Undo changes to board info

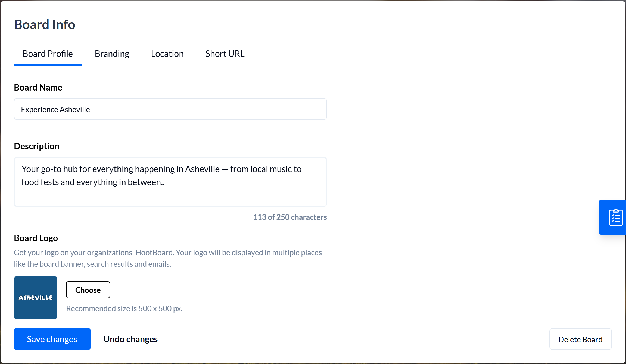(x=130, y=339)
